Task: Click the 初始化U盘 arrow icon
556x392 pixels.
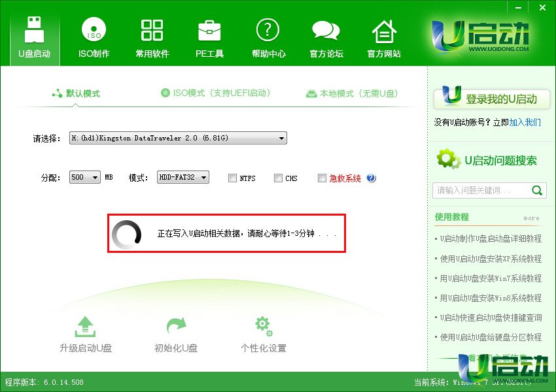Action: [176, 325]
